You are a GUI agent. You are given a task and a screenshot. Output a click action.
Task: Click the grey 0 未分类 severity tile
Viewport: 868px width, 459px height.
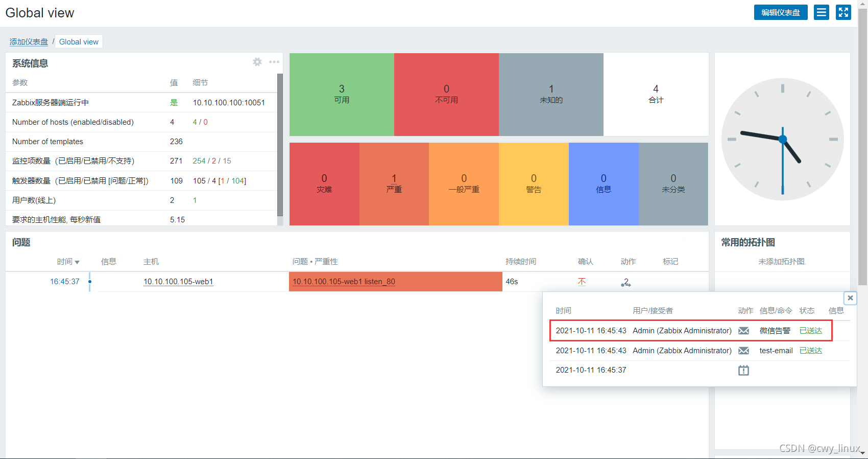[x=673, y=184]
